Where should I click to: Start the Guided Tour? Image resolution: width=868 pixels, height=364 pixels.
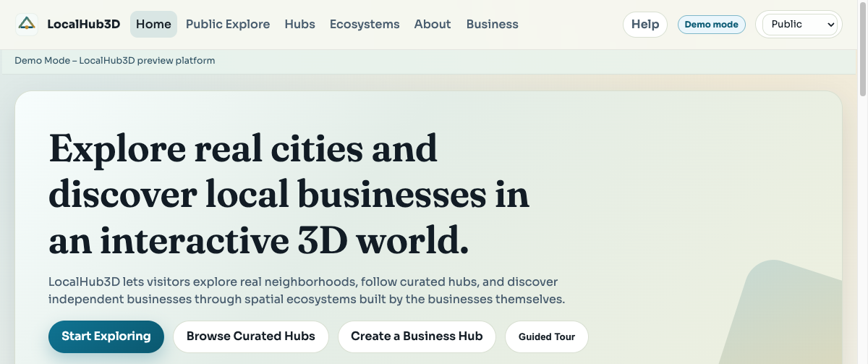point(547,337)
